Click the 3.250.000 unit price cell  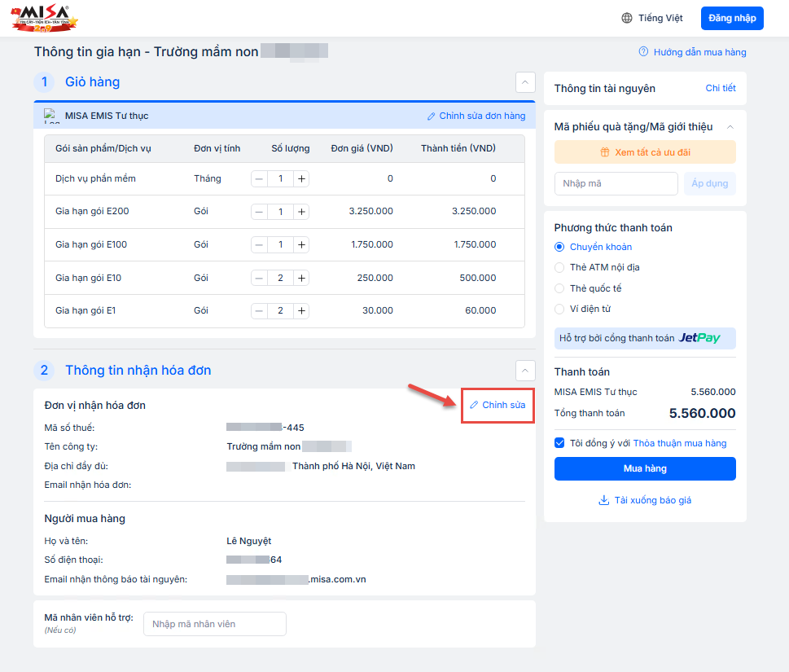point(370,212)
